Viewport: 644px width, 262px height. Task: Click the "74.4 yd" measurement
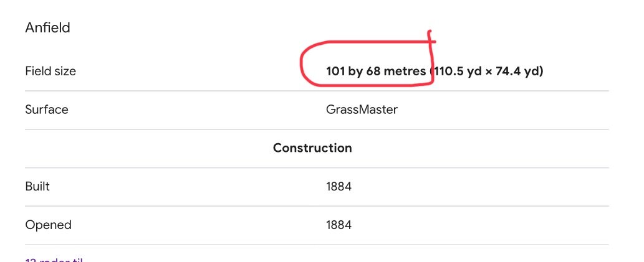coord(517,72)
